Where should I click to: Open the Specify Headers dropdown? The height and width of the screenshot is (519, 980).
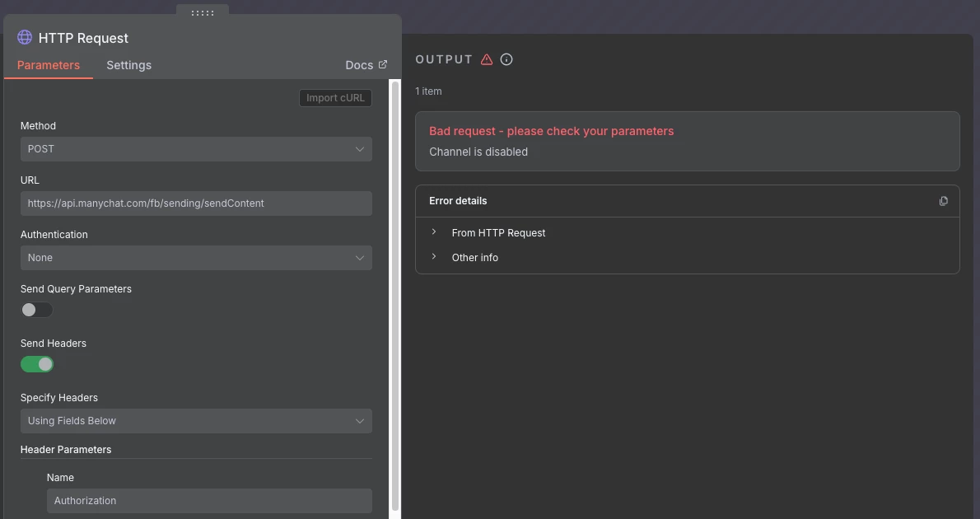coord(196,421)
